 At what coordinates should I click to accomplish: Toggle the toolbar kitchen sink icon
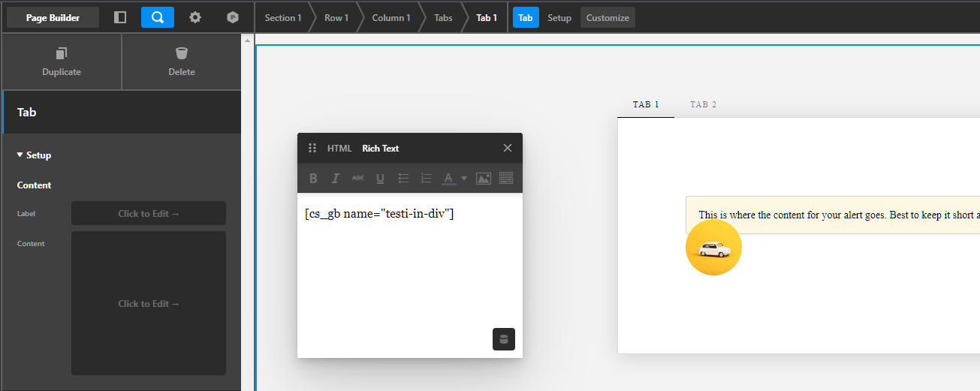tap(506, 179)
